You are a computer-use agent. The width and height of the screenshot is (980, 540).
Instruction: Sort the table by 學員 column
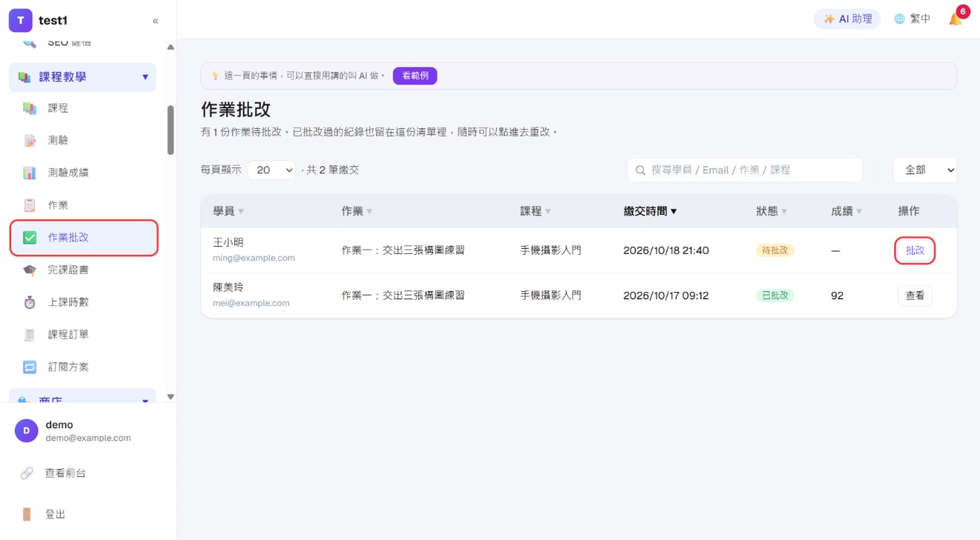228,211
